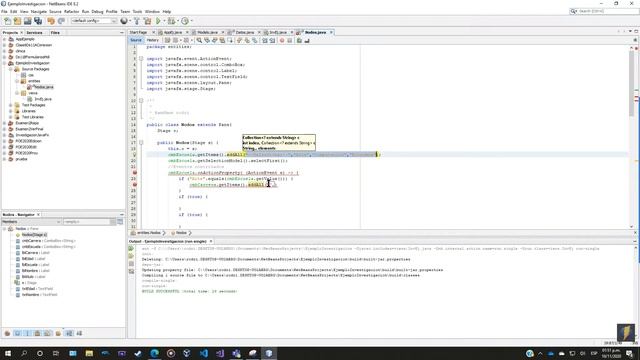
Task: Run project with green play icon
Action: (x=158, y=21)
